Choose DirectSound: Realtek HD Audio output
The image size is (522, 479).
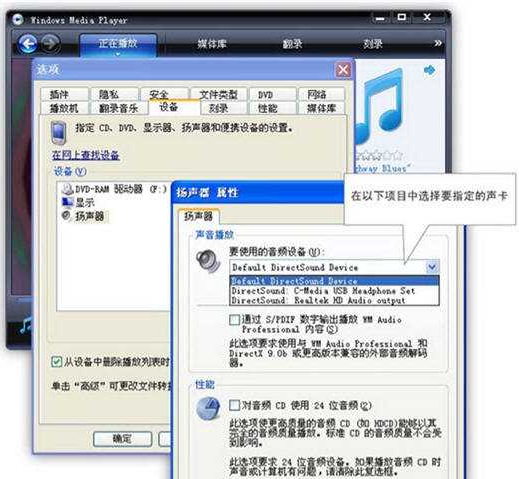(334, 300)
